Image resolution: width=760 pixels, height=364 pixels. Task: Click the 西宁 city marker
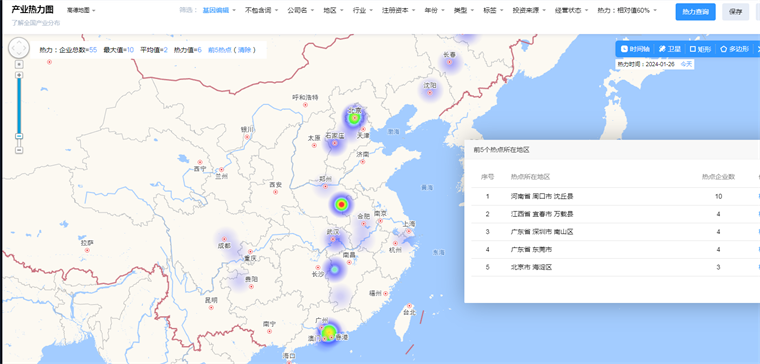pos(200,162)
